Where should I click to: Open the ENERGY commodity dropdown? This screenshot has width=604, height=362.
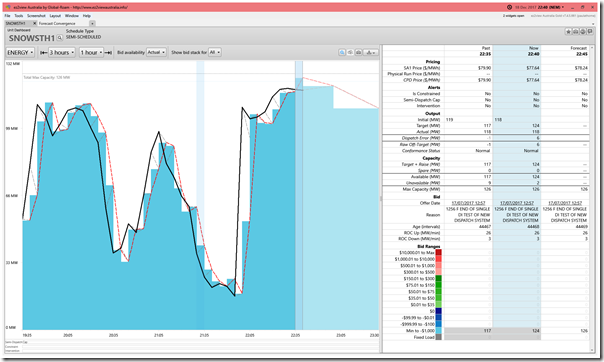[20, 52]
